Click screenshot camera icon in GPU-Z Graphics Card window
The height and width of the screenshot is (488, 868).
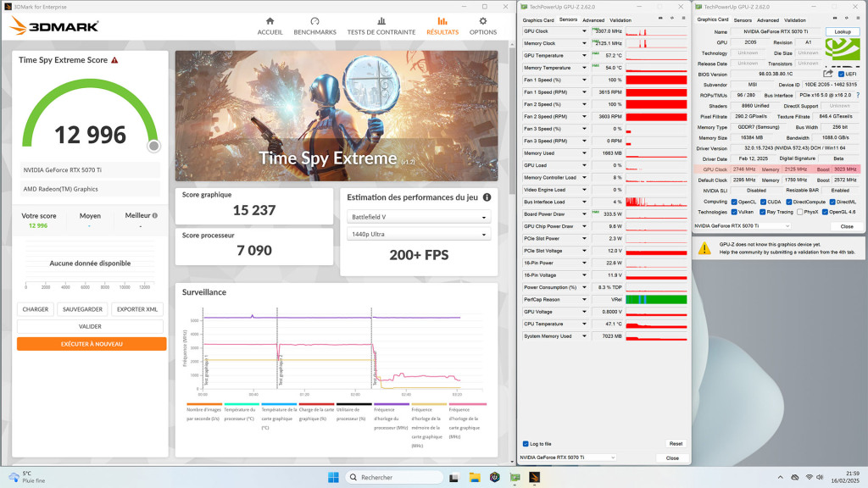click(x=835, y=19)
